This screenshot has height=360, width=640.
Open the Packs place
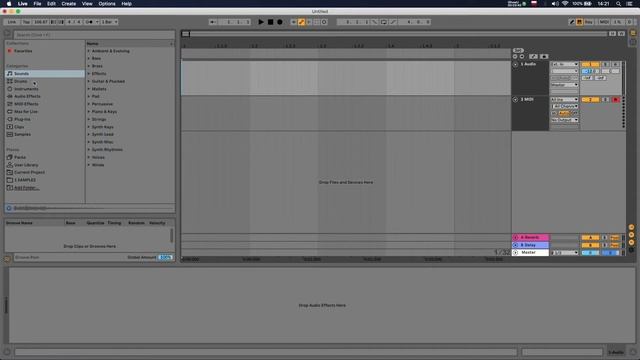coord(20,157)
